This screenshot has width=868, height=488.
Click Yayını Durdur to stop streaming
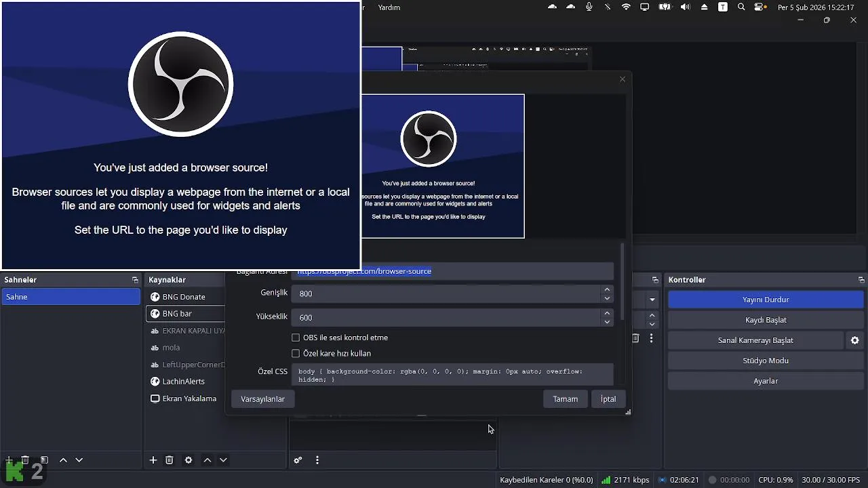coord(766,300)
